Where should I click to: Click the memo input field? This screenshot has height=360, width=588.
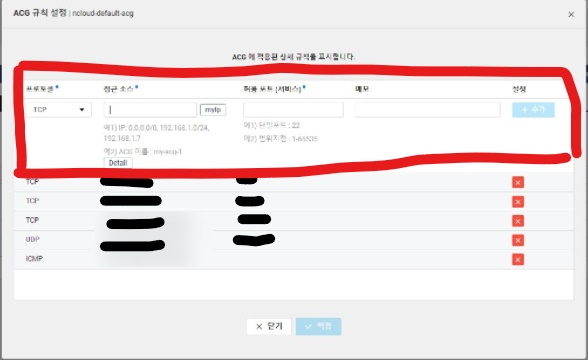428,110
